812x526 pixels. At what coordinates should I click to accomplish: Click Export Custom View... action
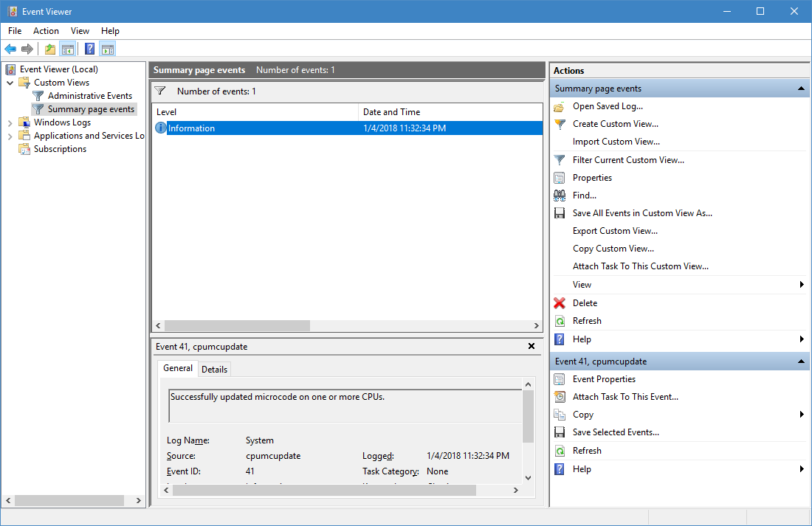pyautogui.click(x=615, y=231)
